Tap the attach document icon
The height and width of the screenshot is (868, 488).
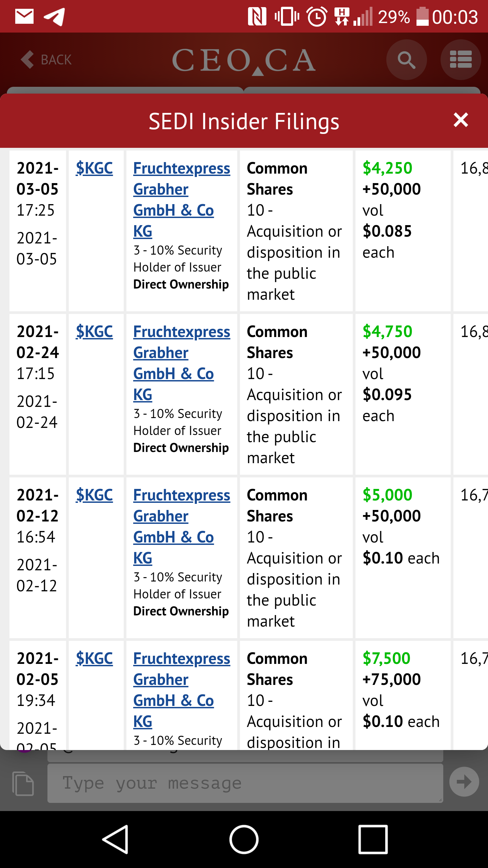click(x=23, y=783)
